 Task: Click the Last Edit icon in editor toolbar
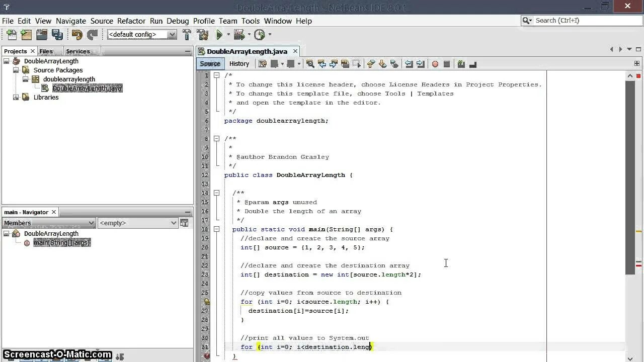[x=262, y=64]
